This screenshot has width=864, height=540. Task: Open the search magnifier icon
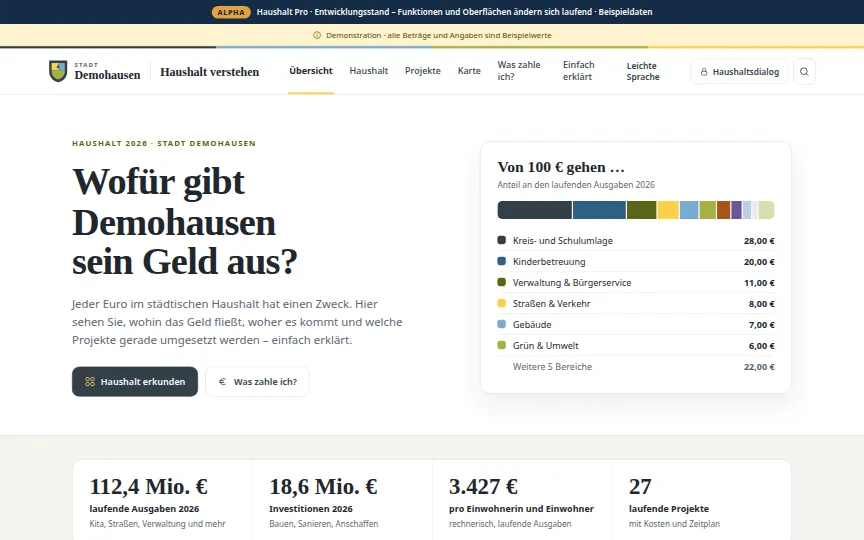pos(804,72)
